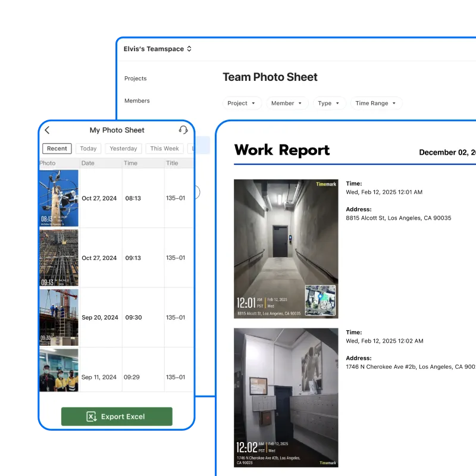Open support via the headset icon
This screenshot has width=476, height=476.
[183, 130]
